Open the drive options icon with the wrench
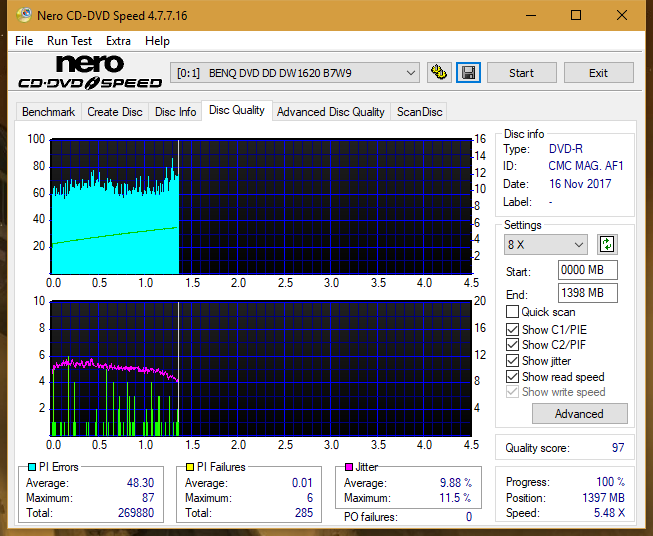Screen dimensions: 653x536 [x=439, y=73]
